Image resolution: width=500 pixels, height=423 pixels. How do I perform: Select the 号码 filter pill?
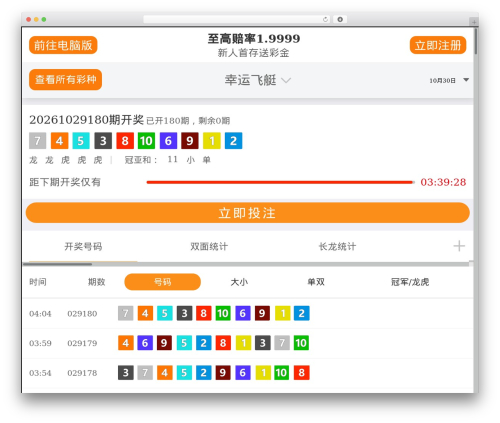point(162,282)
